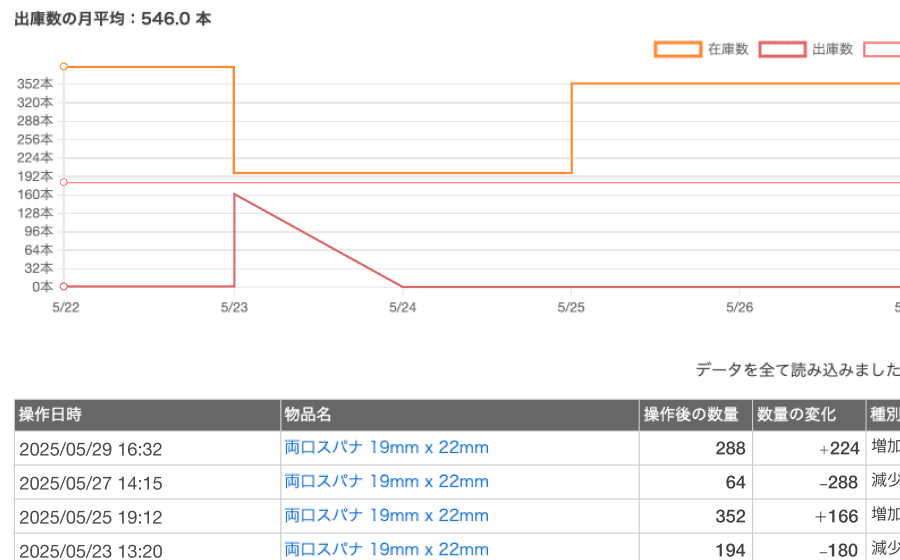The width and height of the screenshot is (900, 560).
Task: Select the red line's circle marker at 0本
Action: pos(64,286)
